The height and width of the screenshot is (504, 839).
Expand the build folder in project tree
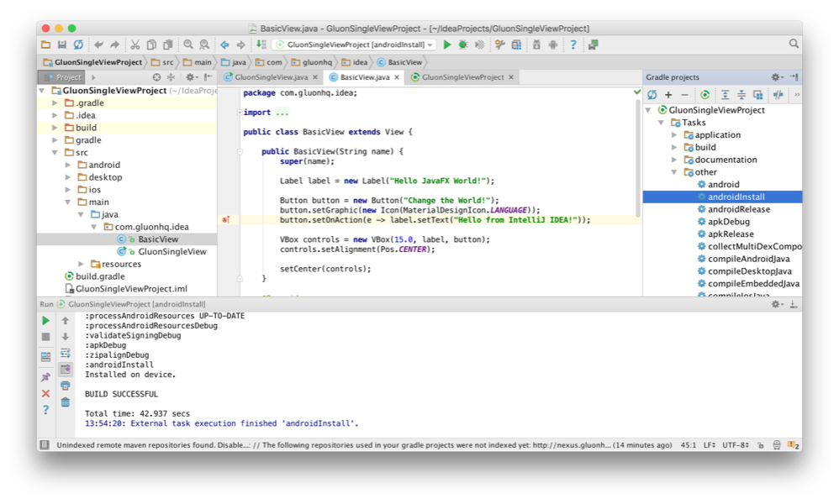pyautogui.click(x=55, y=128)
